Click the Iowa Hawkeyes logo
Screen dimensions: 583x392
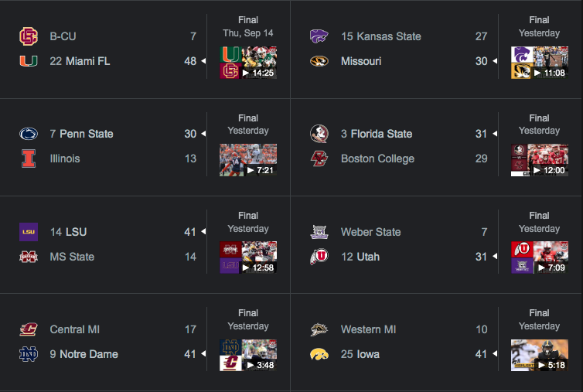pyautogui.click(x=319, y=354)
